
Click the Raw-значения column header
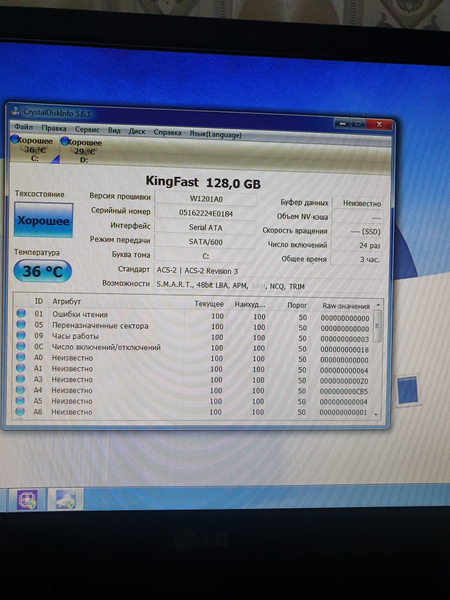coord(346,306)
